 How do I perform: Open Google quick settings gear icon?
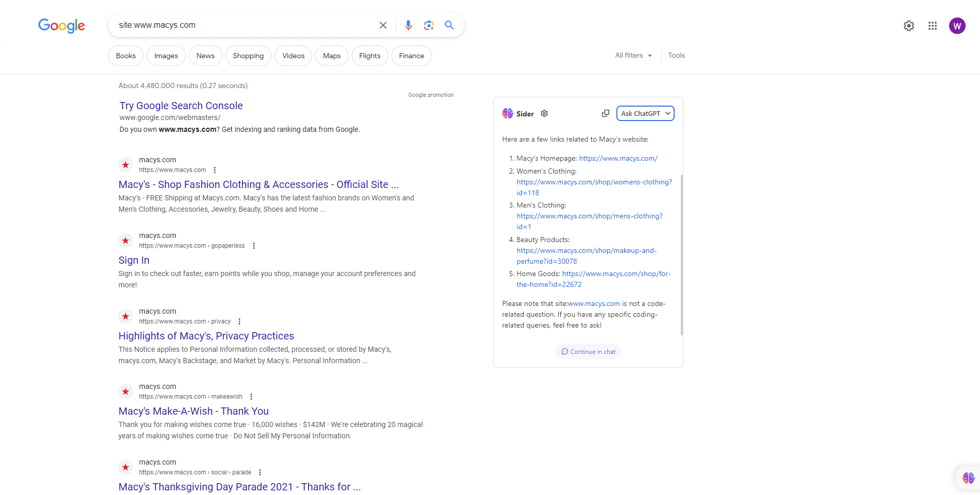(x=908, y=26)
